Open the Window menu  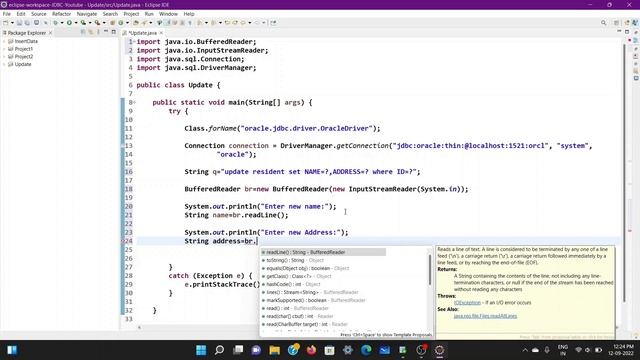[168, 14]
